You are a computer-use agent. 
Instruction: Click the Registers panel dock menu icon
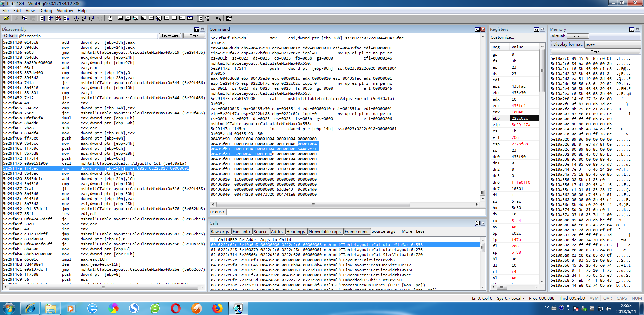point(536,29)
